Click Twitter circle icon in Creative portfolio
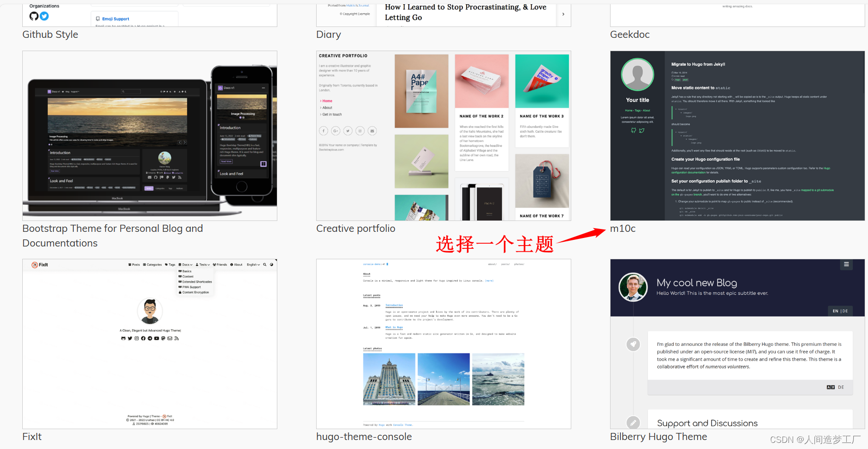Viewport: 868px width, 449px height. [348, 131]
